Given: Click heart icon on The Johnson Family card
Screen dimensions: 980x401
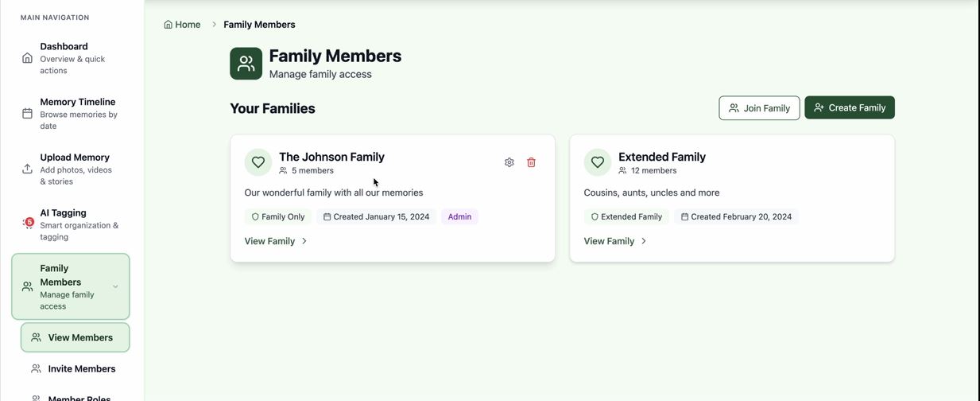Looking at the screenshot, I should click(x=258, y=162).
